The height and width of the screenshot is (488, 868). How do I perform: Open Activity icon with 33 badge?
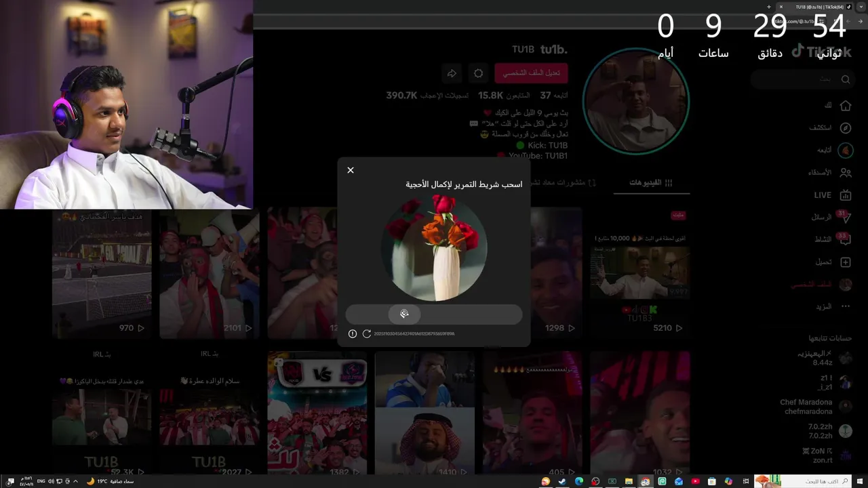(x=844, y=239)
